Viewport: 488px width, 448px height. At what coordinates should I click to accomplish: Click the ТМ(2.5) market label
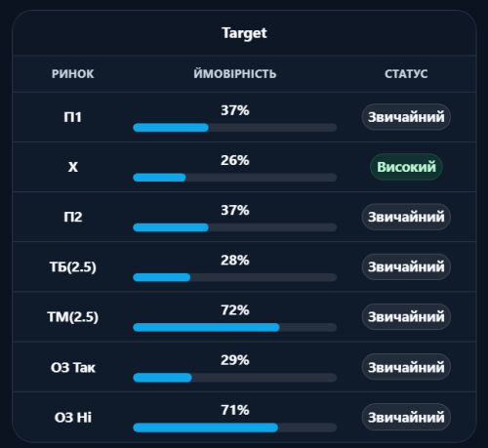[x=73, y=317]
